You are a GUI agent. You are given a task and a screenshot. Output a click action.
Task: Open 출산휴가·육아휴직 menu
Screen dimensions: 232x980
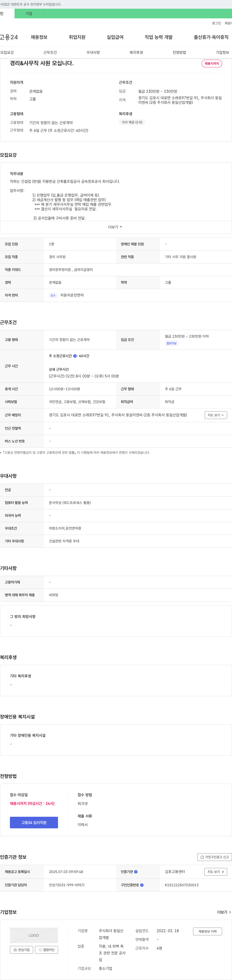click(x=211, y=37)
